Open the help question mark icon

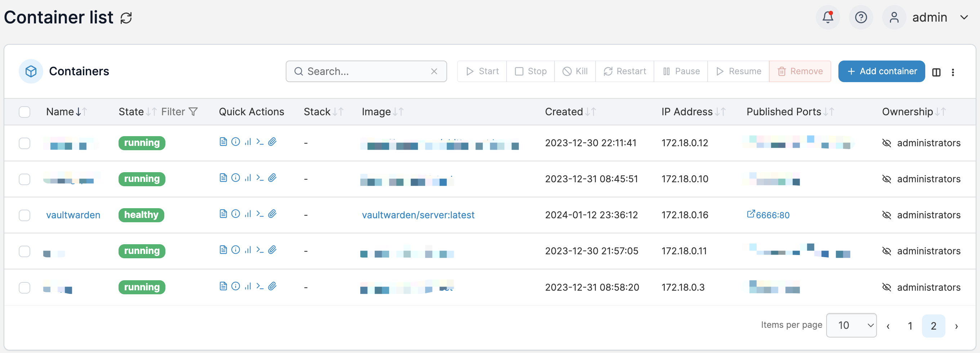coord(860,17)
